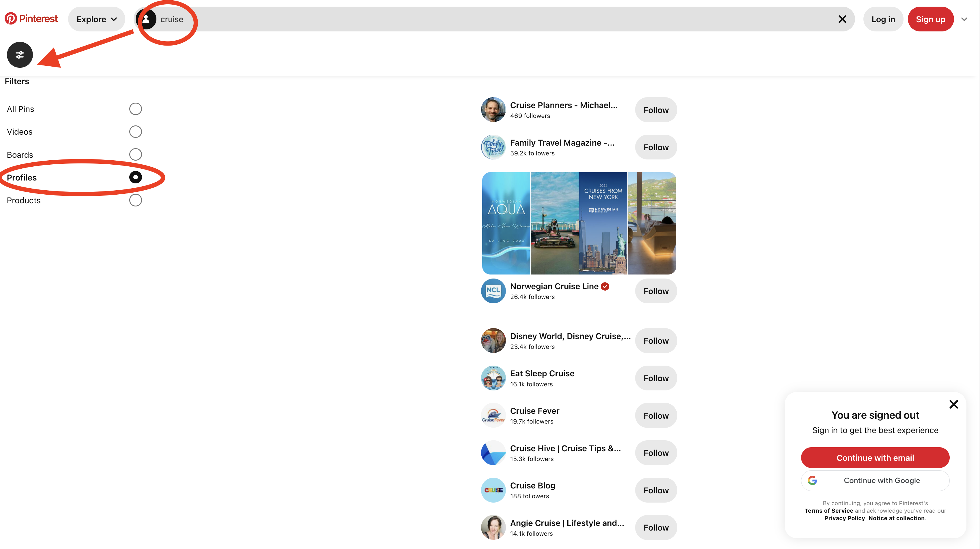Toggle the filters panel icon
This screenshot has width=980, height=549.
pyautogui.click(x=20, y=55)
